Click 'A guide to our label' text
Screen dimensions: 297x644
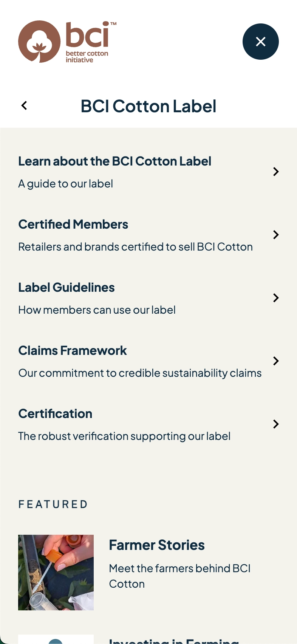tap(66, 184)
